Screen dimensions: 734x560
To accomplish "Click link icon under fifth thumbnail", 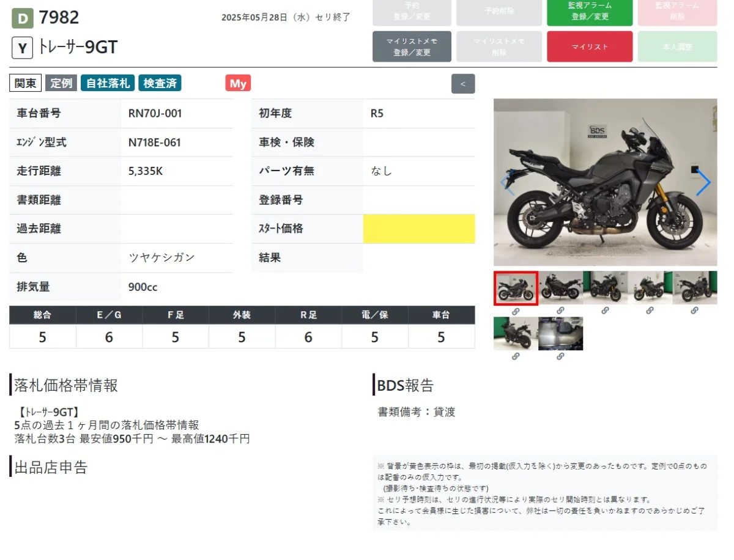I will pyautogui.click(x=694, y=311).
